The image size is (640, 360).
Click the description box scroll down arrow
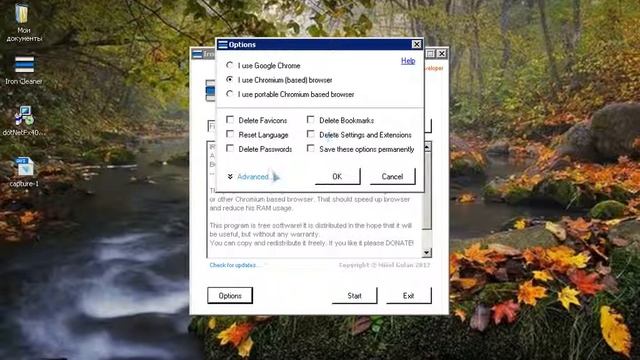click(x=427, y=253)
